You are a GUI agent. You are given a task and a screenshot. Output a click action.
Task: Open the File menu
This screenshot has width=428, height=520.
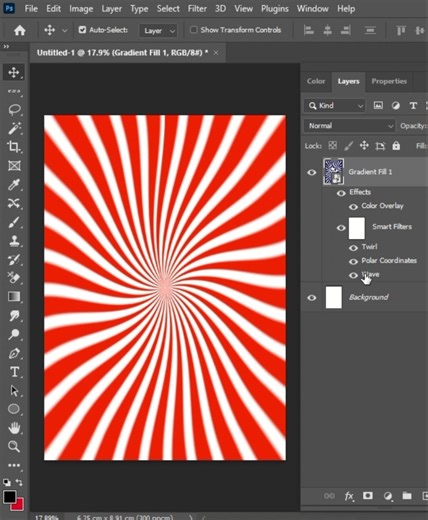[31, 9]
